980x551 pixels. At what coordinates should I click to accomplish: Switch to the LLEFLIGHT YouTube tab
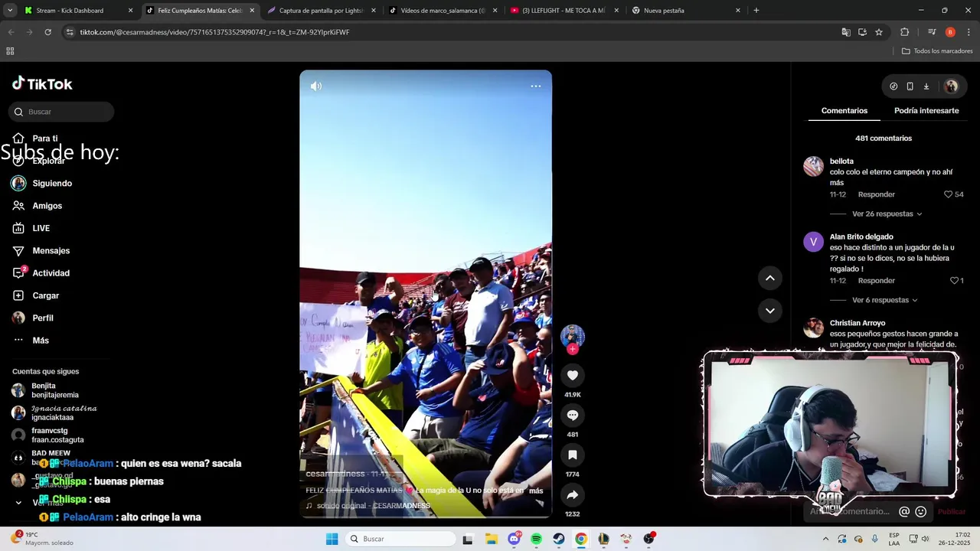[x=564, y=11]
